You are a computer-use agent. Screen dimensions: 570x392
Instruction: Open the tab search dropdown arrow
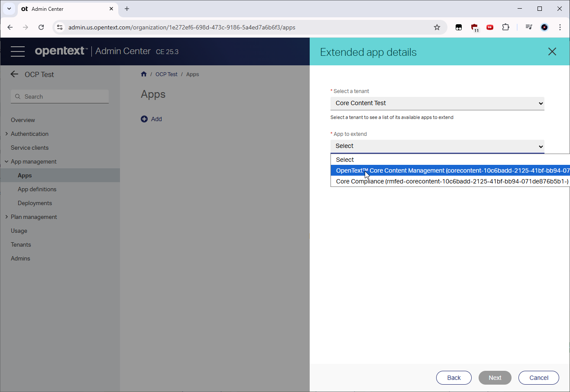9,9
